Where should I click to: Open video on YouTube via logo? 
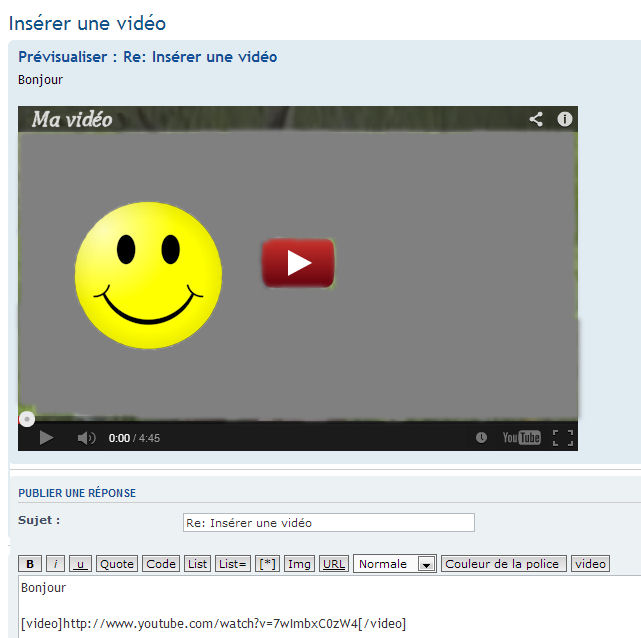[521, 438]
